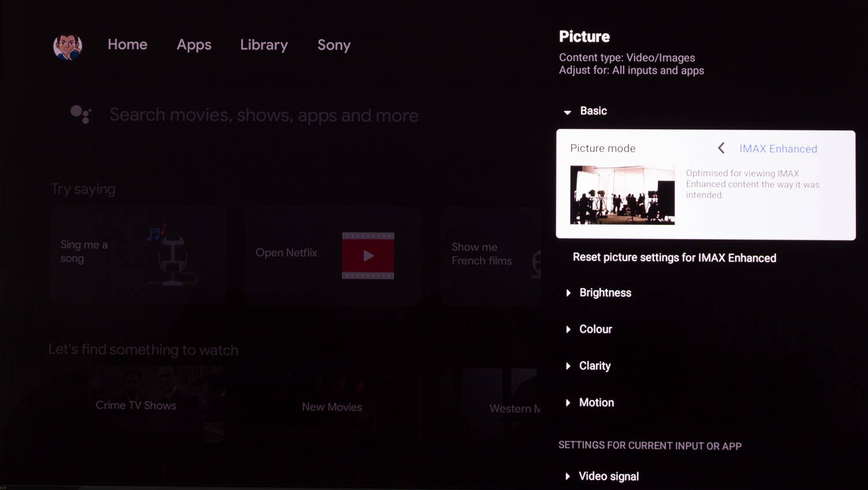Open the user profile avatar
The height and width of the screenshot is (490, 868).
pyautogui.click(x=68, y=46)
